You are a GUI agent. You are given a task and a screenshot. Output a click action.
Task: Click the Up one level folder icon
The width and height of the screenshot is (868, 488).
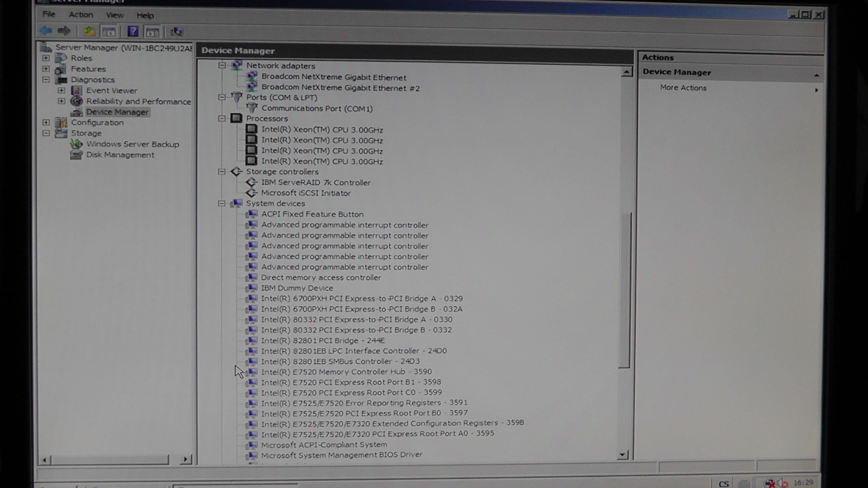89,31
